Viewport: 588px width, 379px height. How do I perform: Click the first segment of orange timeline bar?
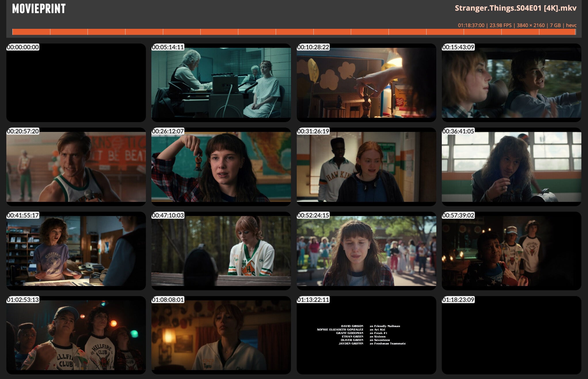[x=31, y=32]
